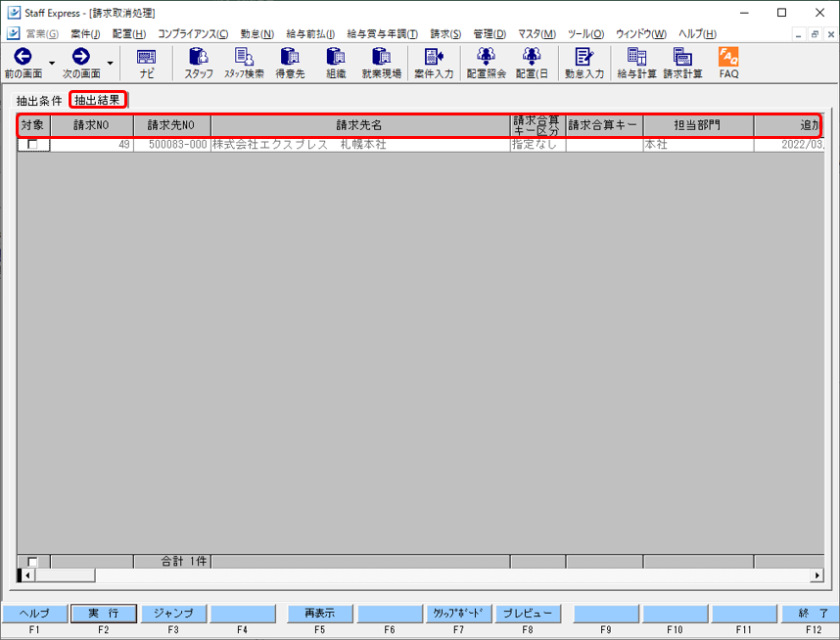Click the 請求合算キー column header
Viewport: 840px width, 640px height.
[x=604, y=125]
